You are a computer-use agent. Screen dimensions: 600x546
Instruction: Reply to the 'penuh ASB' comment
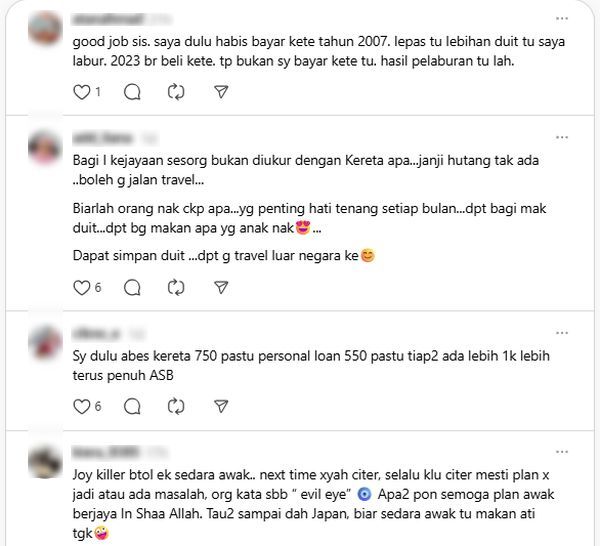tap(132, 407)
